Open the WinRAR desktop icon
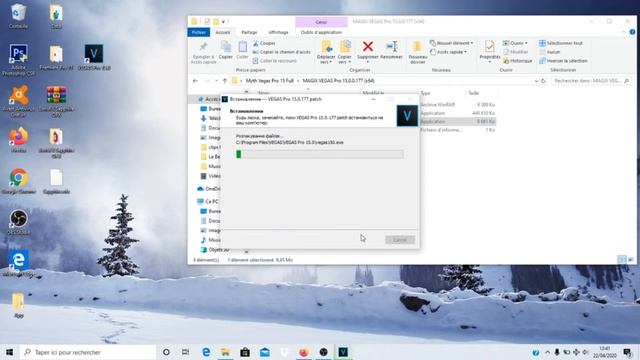The width and height of the screenshot is (640, 360). point(56,102)
